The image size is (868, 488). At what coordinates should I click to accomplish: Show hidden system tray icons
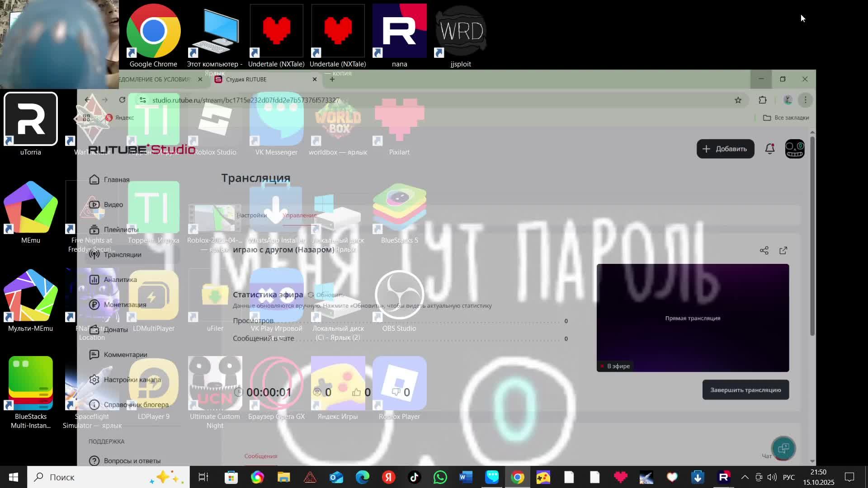coord(745,477)
